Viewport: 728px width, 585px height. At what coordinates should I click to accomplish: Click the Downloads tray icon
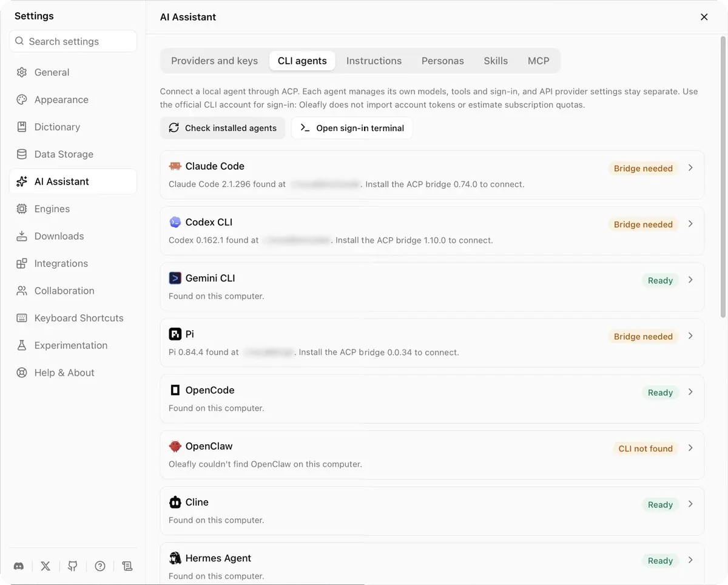point(22,236)
